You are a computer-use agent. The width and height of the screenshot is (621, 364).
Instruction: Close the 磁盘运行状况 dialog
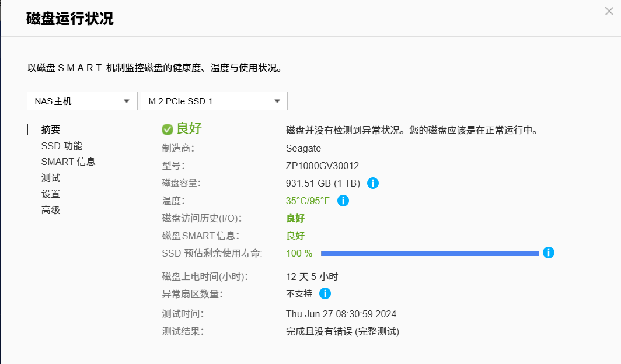pos(609,10)
